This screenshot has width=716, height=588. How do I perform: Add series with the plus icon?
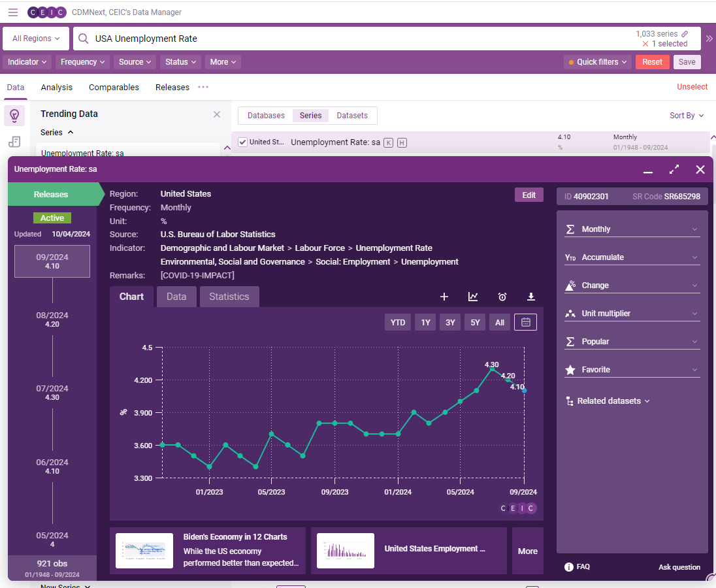pyautogui.click(x=444, y=297)
